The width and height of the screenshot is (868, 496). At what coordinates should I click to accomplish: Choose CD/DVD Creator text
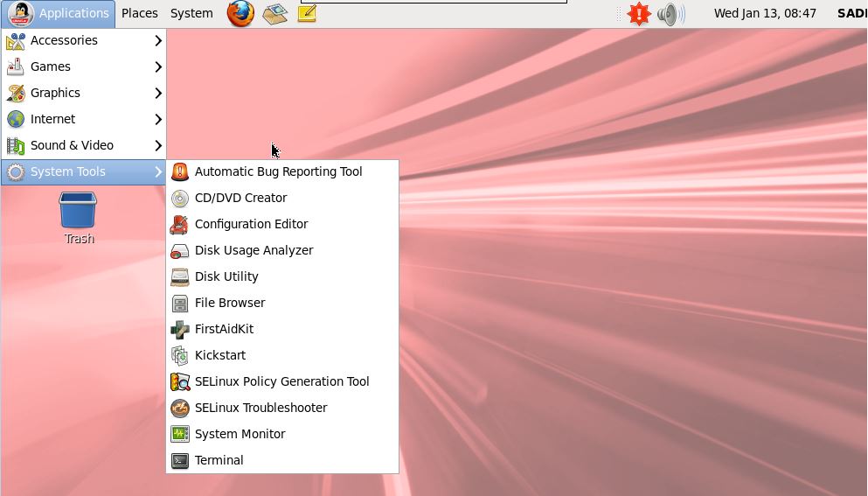tap(240, 198)
